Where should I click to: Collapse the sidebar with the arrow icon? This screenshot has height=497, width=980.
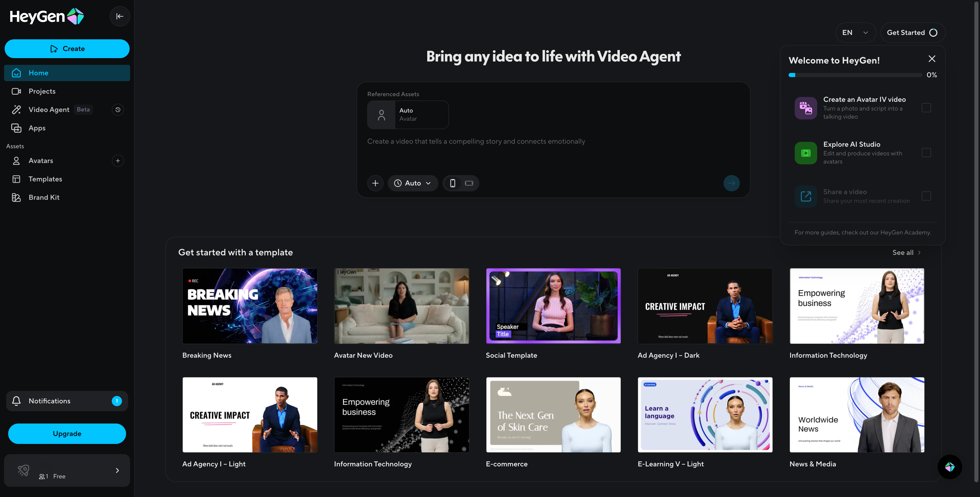coord(119,16)
